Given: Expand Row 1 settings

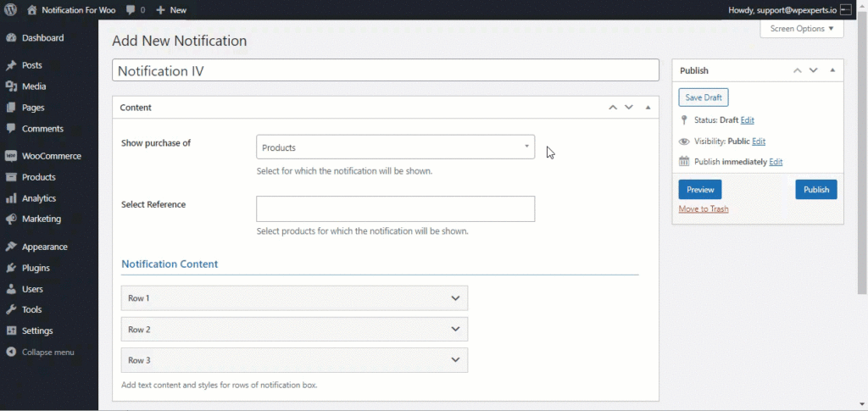Looking at the screenshot, I should tap(294, 298).
